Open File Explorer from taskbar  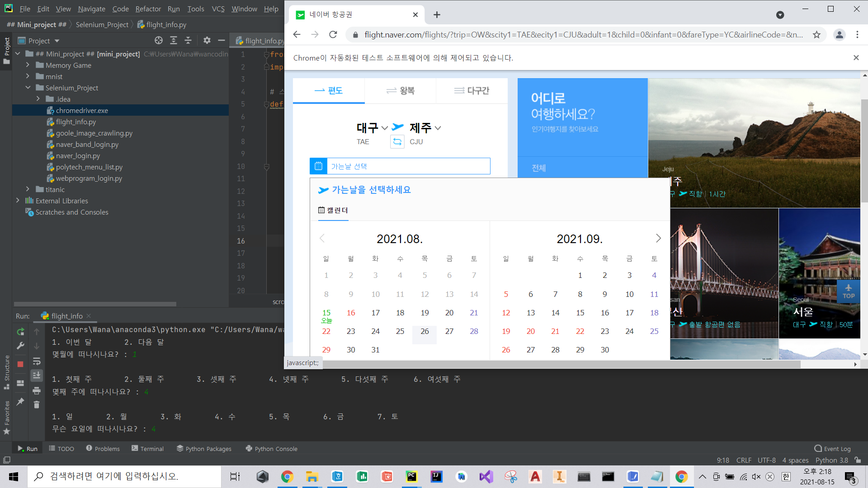[x=312, y=477]
